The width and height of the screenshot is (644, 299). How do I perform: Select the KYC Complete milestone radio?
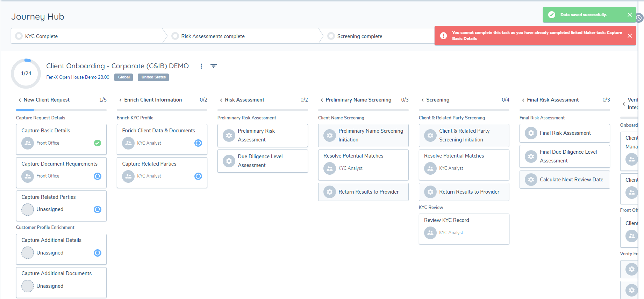click(x=19, y=36)
